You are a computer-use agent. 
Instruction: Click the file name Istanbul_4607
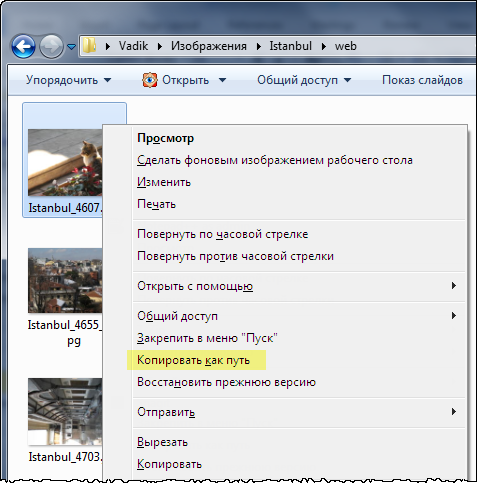66,208
